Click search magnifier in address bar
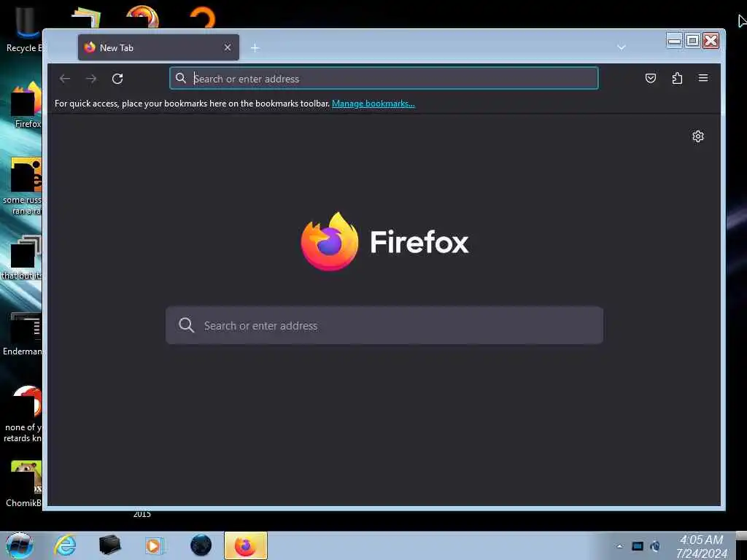 181,78
